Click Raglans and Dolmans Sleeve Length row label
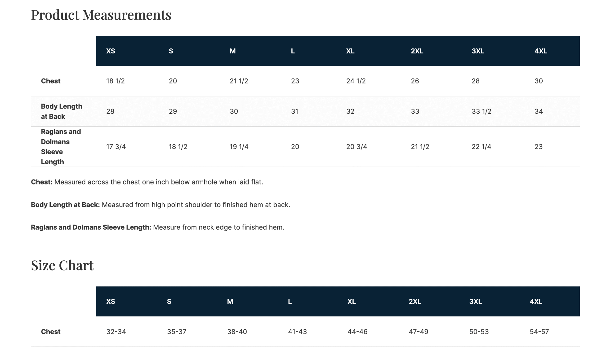Viewport: 606px width, 364px height. pyautogui.click(x=61, y=147)
